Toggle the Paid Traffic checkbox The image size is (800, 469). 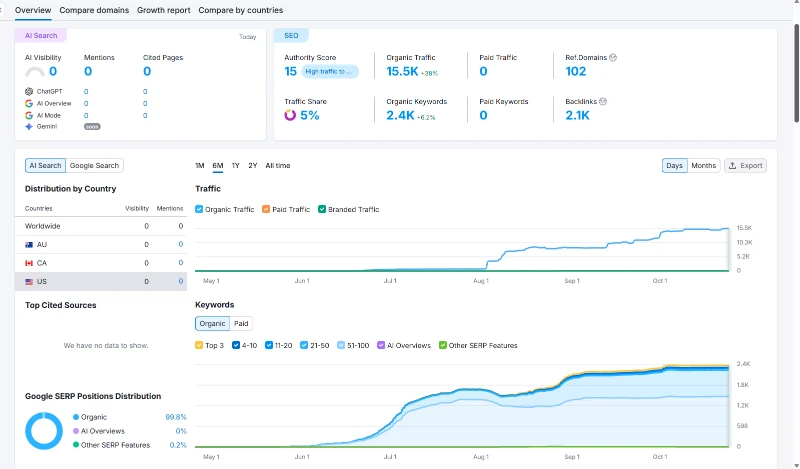point(266,209)
